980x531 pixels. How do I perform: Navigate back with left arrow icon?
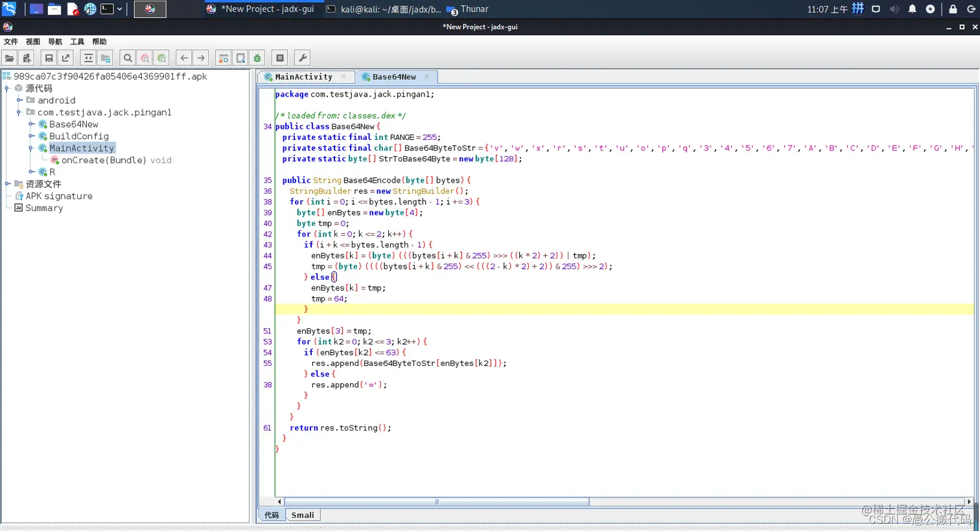click(x=184, y=58)
